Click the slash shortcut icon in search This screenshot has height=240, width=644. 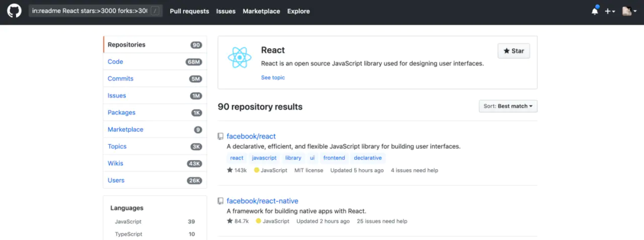[155, 11]
